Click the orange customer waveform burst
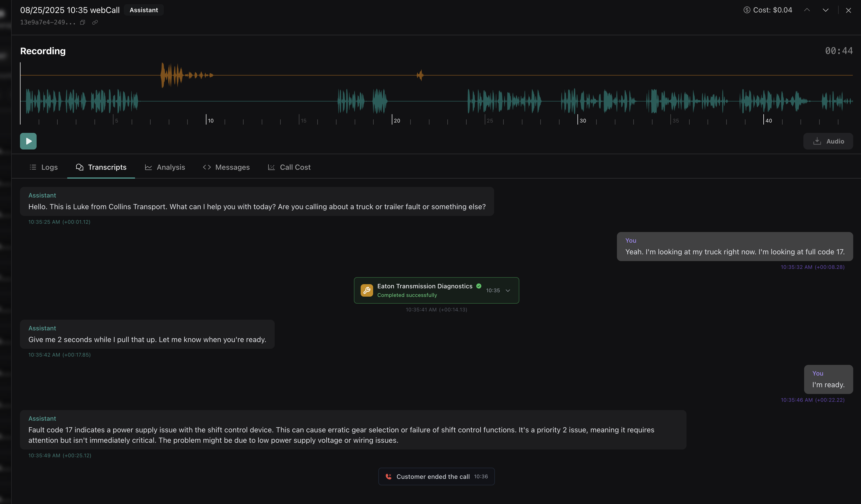The image size is (861, 504). (186, 75)
